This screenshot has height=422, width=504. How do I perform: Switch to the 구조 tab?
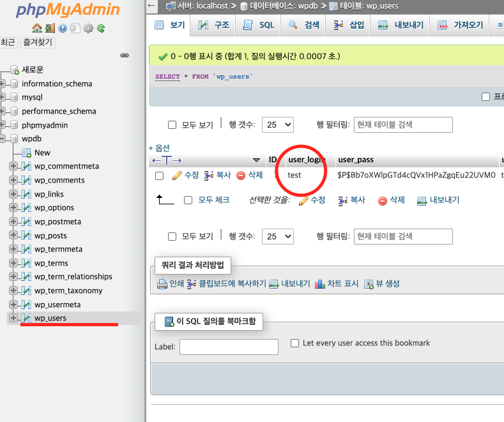pos(213,25)
